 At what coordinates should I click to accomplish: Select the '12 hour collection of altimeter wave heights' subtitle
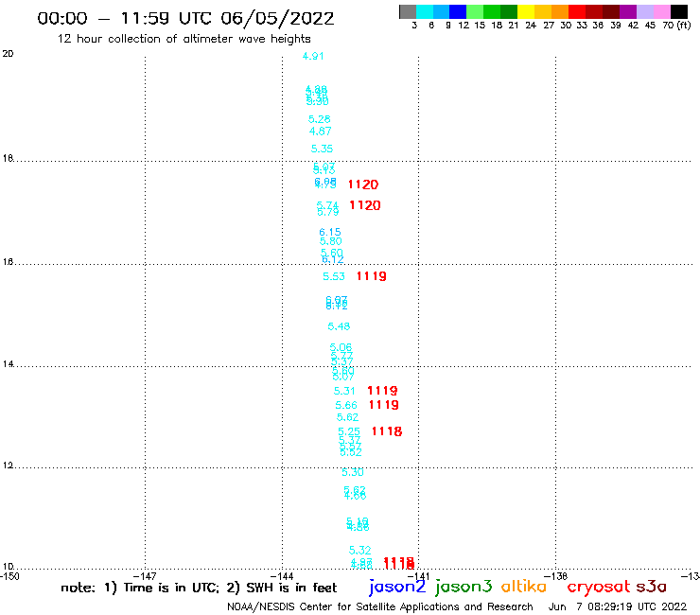(x=184, y=39)
